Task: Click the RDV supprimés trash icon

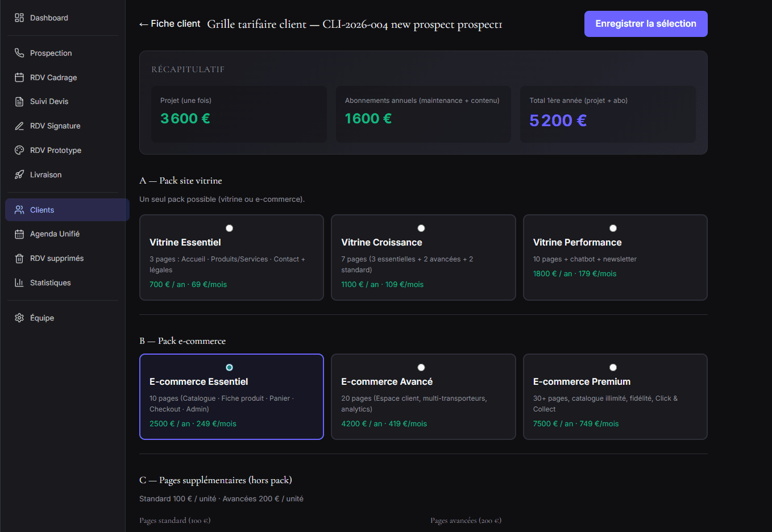Action: pos(19,258)
